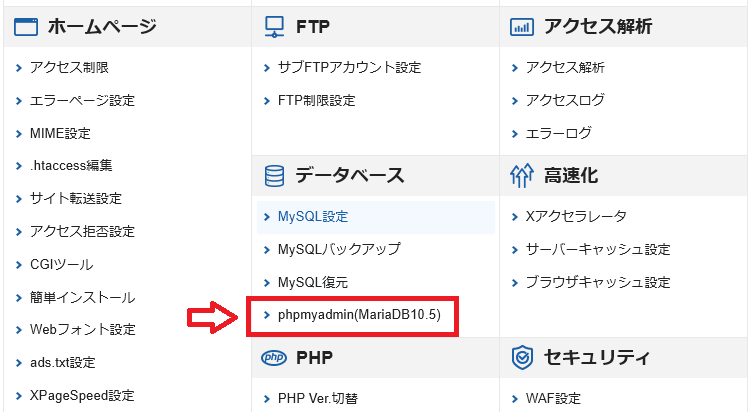
Task: Click the ホームページ window icon
Action: click(26, 27)
